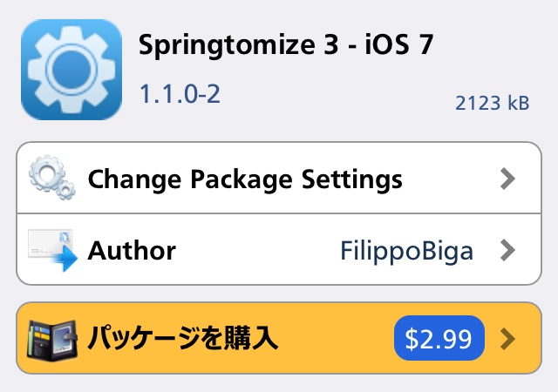Viewport: 558px width, 392px height.
Task: Click the Change Package Settings label text
Action: 245,180
